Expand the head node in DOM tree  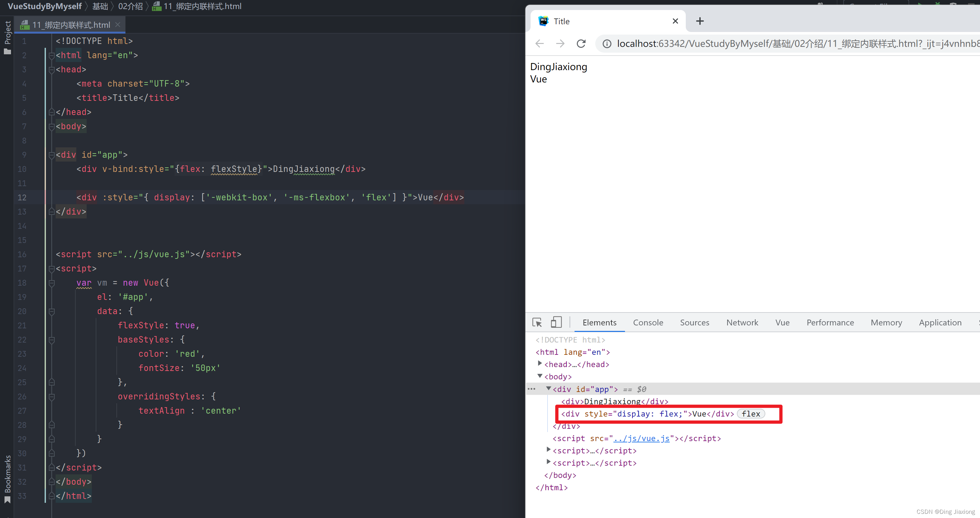539,364
